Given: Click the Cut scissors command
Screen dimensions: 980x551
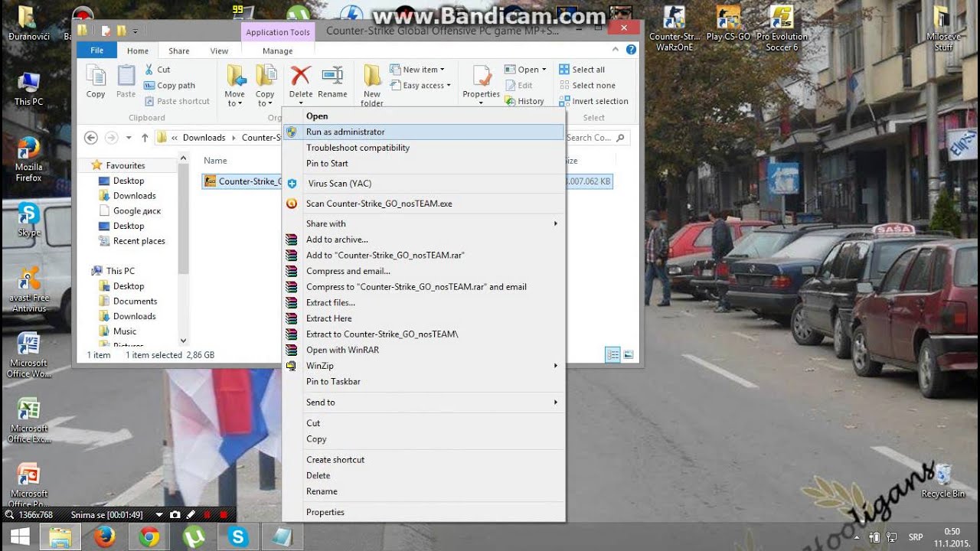Looking at the screenshot, I should point(157,70).
